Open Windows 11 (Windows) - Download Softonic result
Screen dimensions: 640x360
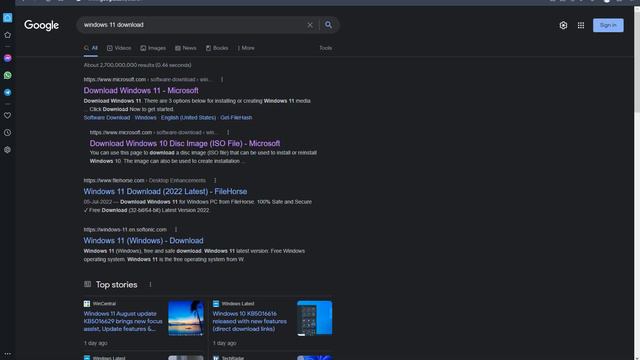point(143,241)
